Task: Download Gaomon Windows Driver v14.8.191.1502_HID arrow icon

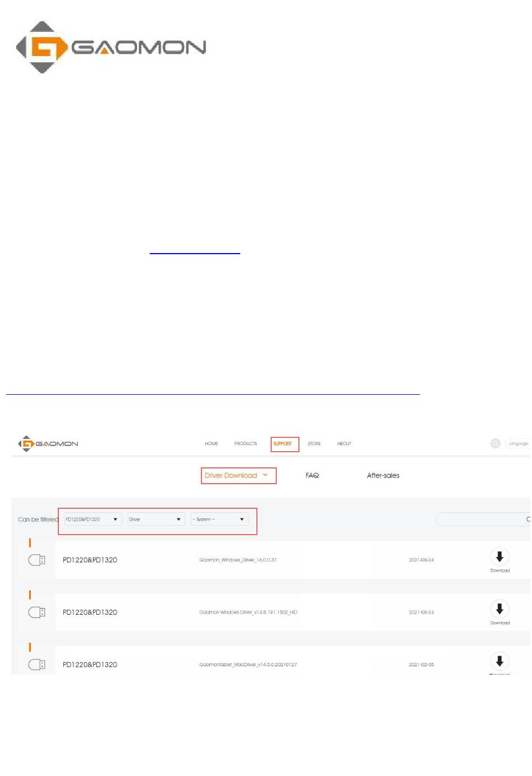Action: [x=500, y=609]
